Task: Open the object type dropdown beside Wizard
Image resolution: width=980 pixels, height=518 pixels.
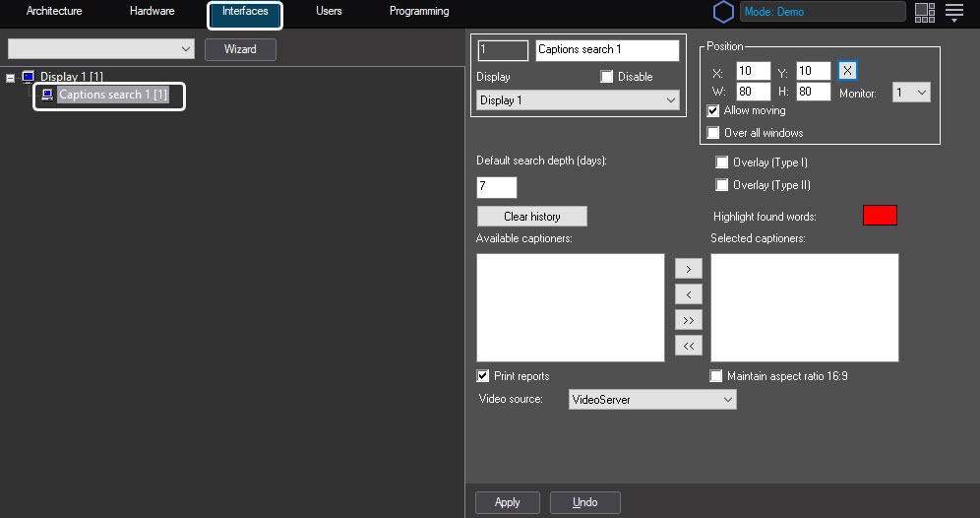Action: [101, 49]
